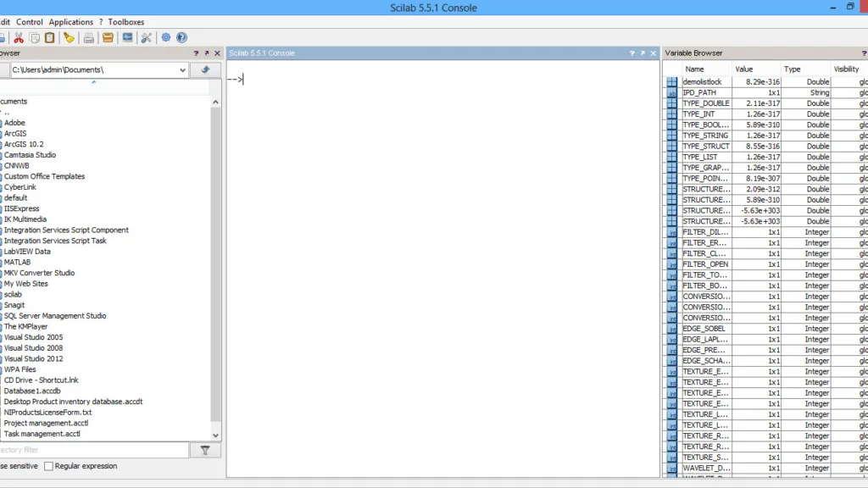Select the TYPE_STRING variable row
Image resolution: width=868 pixels, height=488 pixels.
766,136
